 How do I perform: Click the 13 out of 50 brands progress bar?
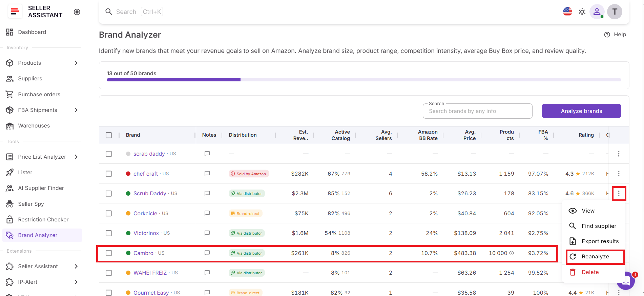coord(364,80)
